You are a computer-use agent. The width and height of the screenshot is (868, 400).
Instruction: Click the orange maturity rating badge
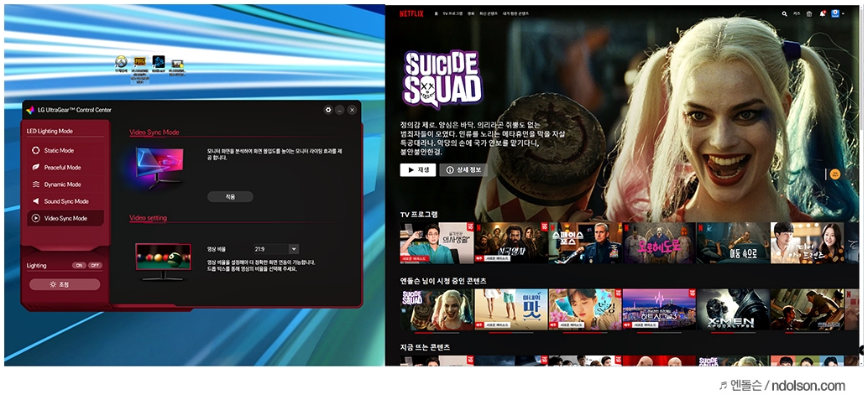[x=835, y=174]
